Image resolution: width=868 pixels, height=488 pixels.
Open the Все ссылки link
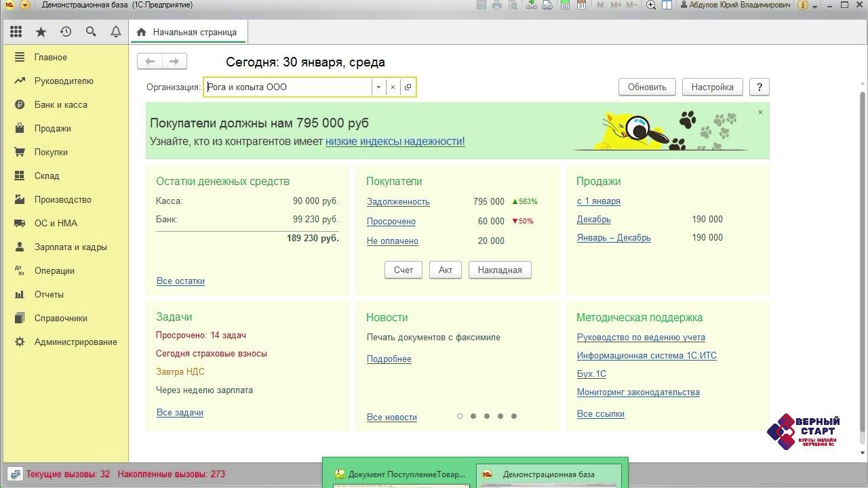point(601,414)
